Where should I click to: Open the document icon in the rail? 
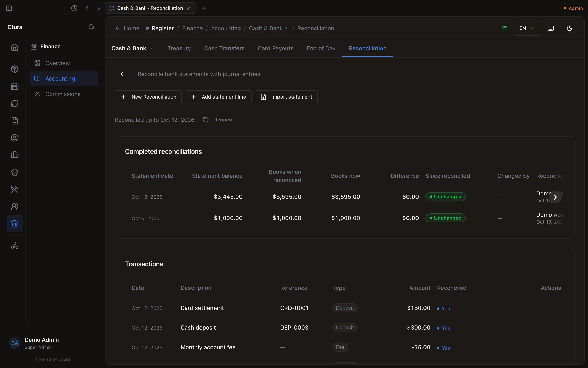point(15,121)
